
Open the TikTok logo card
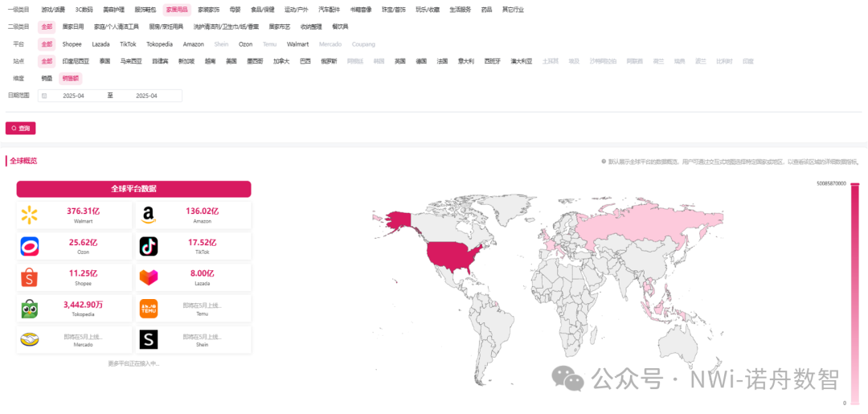point(149,246)
